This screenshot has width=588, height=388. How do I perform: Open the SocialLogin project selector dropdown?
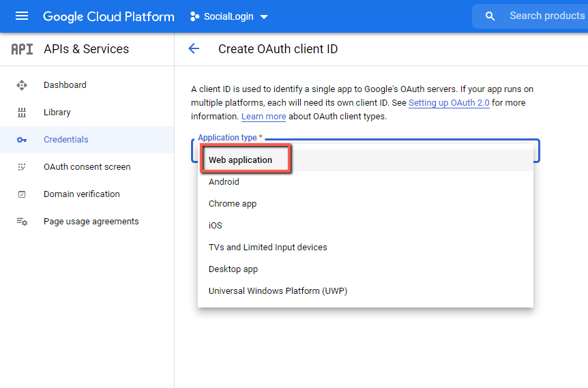(x=229, y=16)
